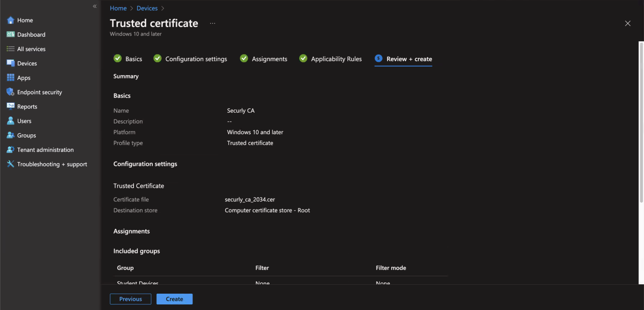Open the Groups sidebar item
Viewport: 644px width, 310px height.
pyautogui.click(x=26, y=135)
